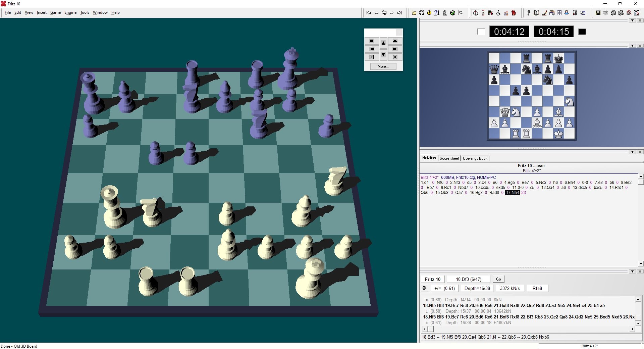This screenshot has width=644, height=349.
Task: Open the Tools menu
Action: pyautogui.click(x=85, y=12)
